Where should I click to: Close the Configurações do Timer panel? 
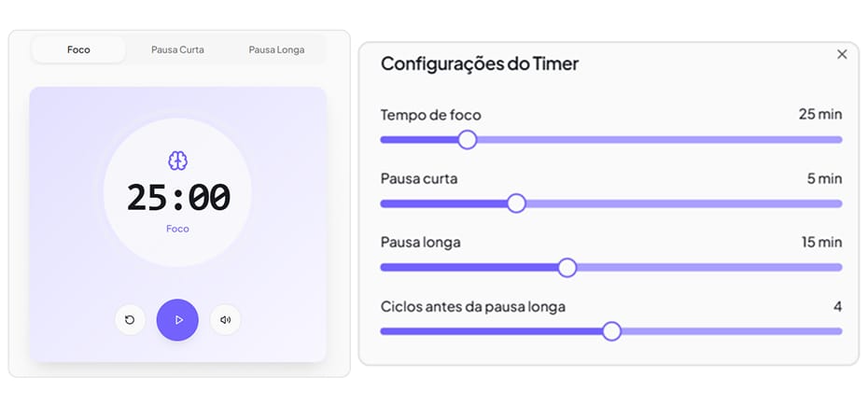(x=842, y=54)
